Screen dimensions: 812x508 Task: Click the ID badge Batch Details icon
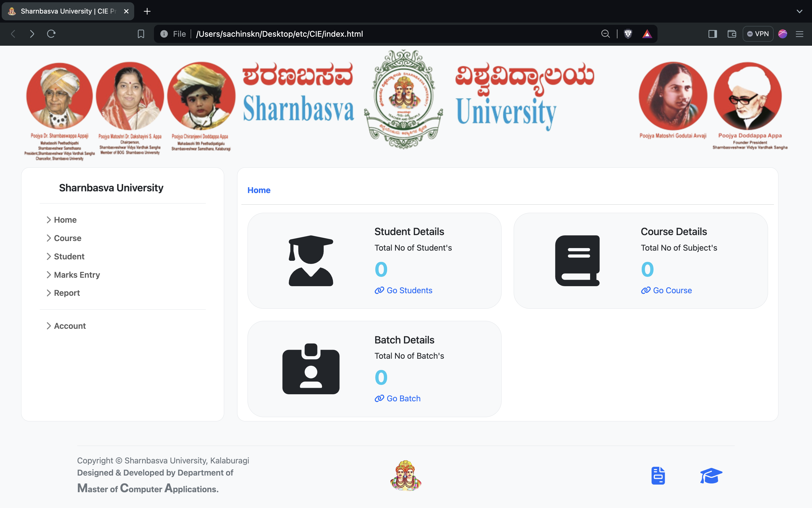click(311, 369)
